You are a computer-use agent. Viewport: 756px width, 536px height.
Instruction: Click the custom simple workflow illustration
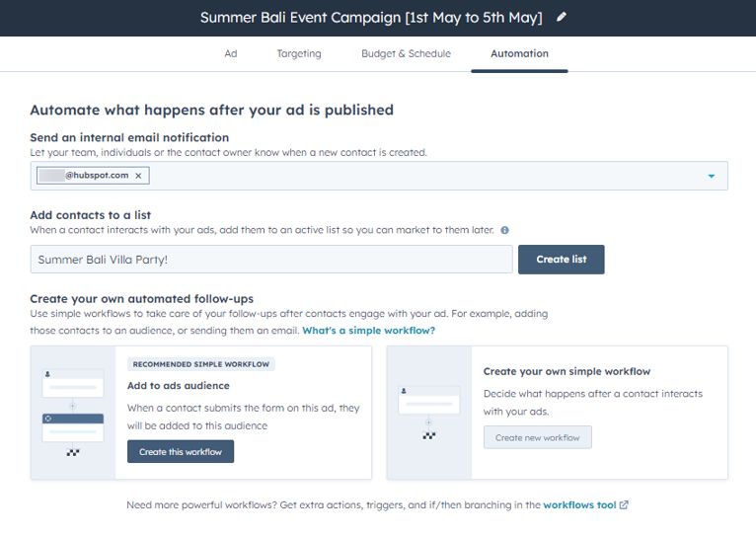[x=428, y=413]
